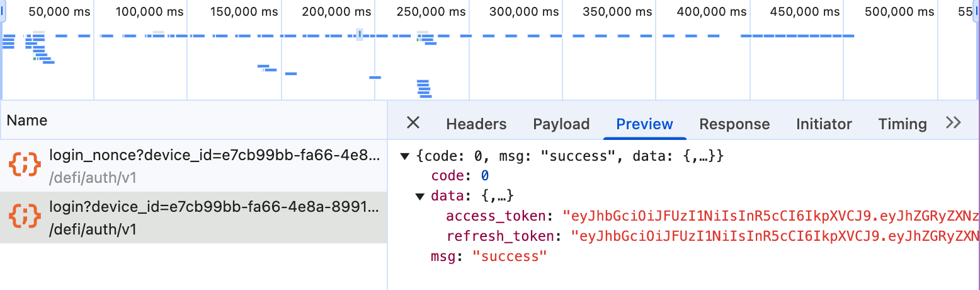Collapse the data object triangle
Image resolution: width=980 pixels, height=290 pixels.
pos(420,196)
